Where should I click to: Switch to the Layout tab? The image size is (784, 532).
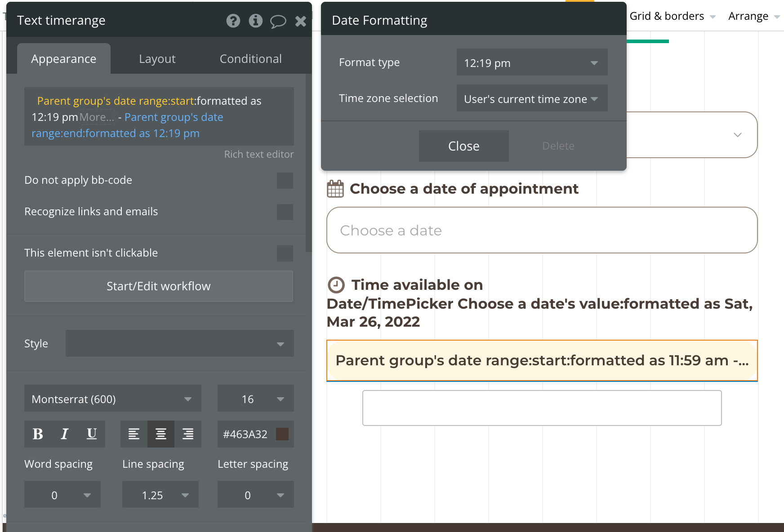coord(157,59)
